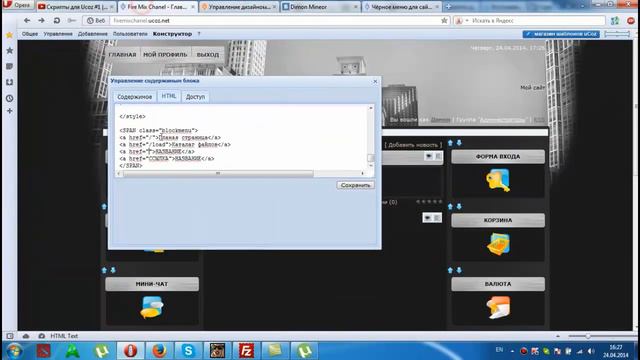Viewport: 640px width, 360px height.
Task: Click the question mark help item
Action: click(x=199, y=34)
